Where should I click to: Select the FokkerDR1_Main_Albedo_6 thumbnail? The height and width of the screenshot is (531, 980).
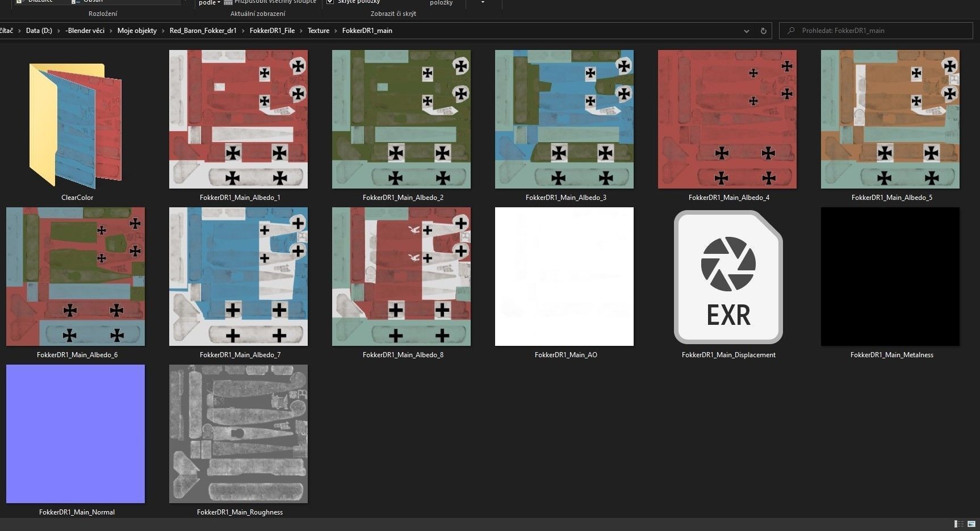76,277
